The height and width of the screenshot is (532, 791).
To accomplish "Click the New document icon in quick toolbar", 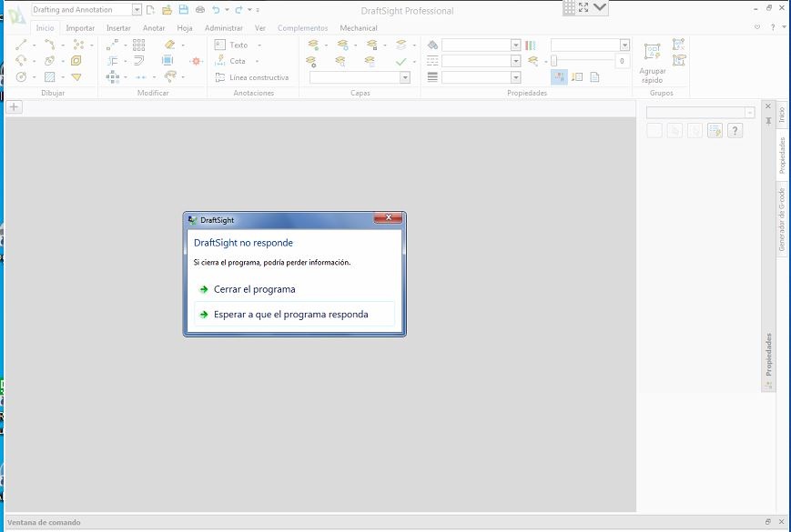I will [x=150, y=10].
